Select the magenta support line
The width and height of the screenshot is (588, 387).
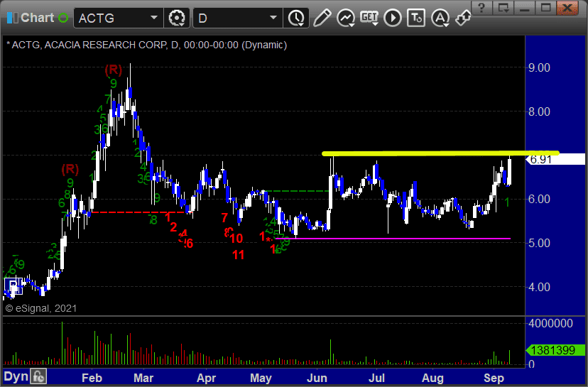pos(393,239)
